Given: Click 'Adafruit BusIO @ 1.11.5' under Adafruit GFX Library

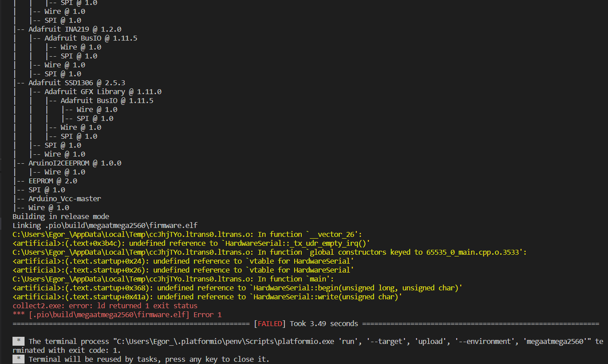Looking at the screenshot, I should point(107,100).
